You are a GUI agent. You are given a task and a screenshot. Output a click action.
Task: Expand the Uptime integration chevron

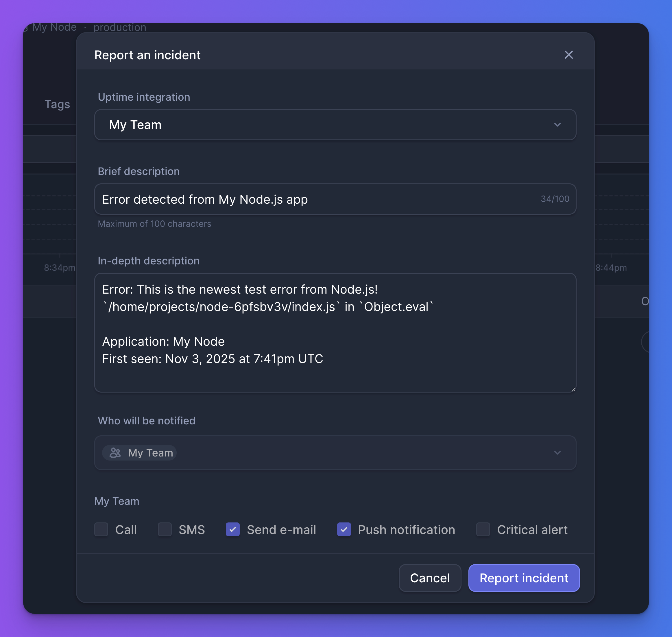557,125
